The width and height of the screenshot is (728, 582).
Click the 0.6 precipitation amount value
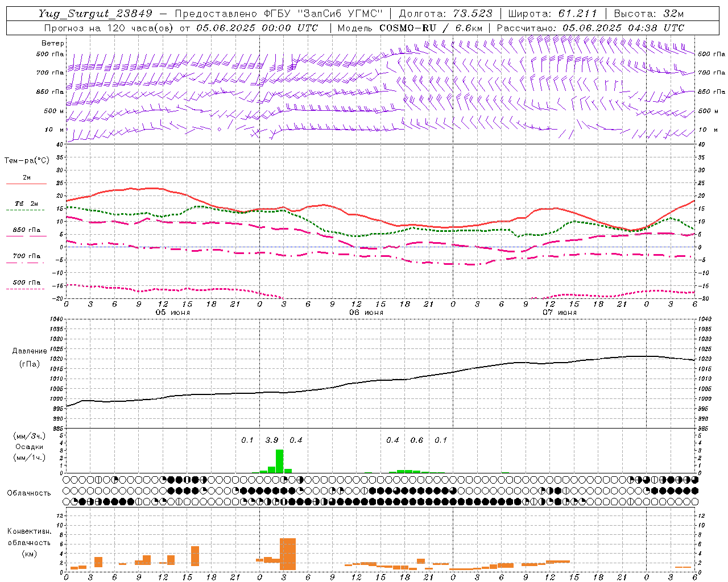(x=417, y=440)
